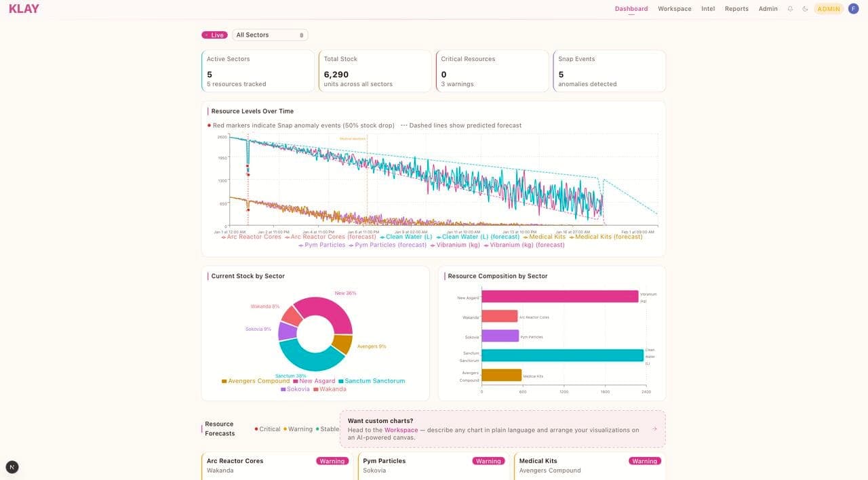The height and width of the screenshot is (480, 868).
Task: Click the Stable status legend item
Action: [328, 429]
